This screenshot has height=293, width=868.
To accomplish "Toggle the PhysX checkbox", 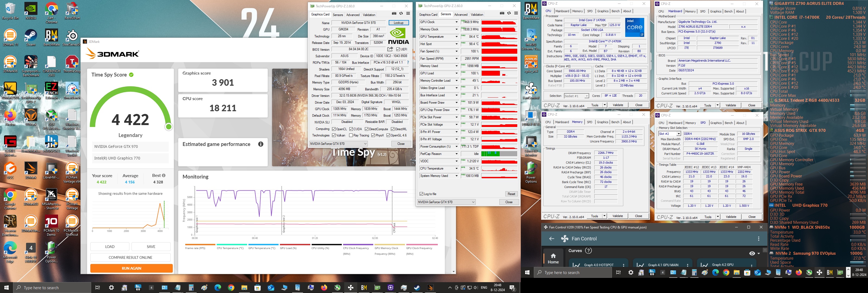I will coord(373,135).
